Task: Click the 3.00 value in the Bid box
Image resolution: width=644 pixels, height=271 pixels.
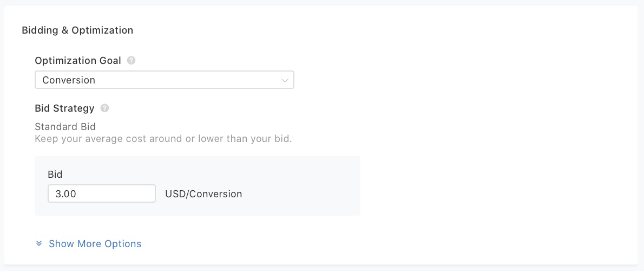Action: tap(66, 194)
